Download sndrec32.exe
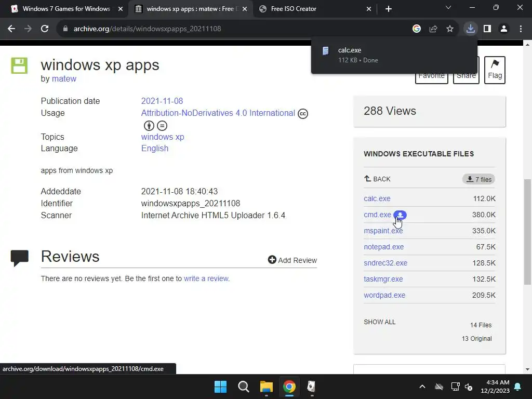 [x=385, y=263]
